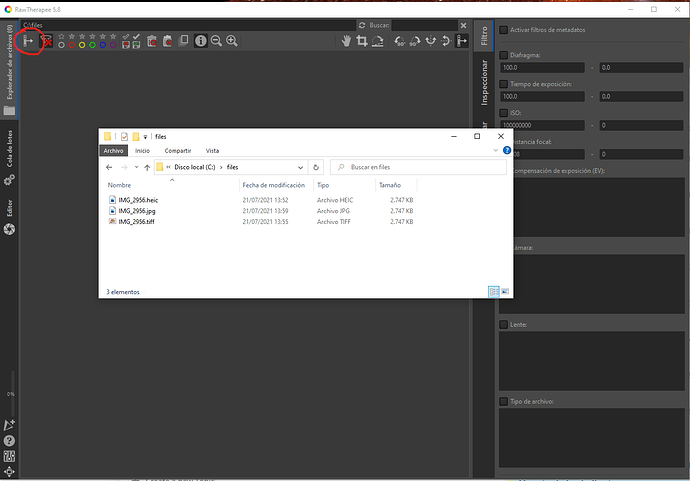This screenshot has height=481, width=690.
Task: Select the IMG_2956.heic file
Action: [x=138, y=200]
